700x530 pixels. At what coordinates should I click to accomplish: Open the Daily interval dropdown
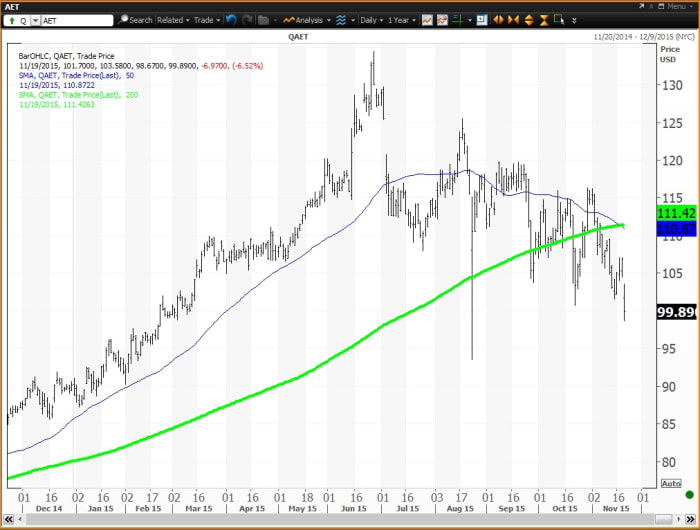click(373, 20)
